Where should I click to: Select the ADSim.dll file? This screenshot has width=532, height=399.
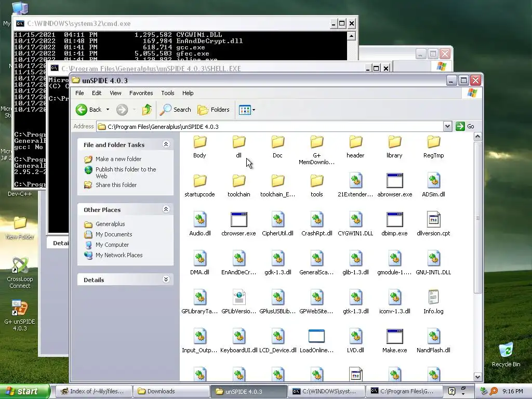click(x=433, y=185)
